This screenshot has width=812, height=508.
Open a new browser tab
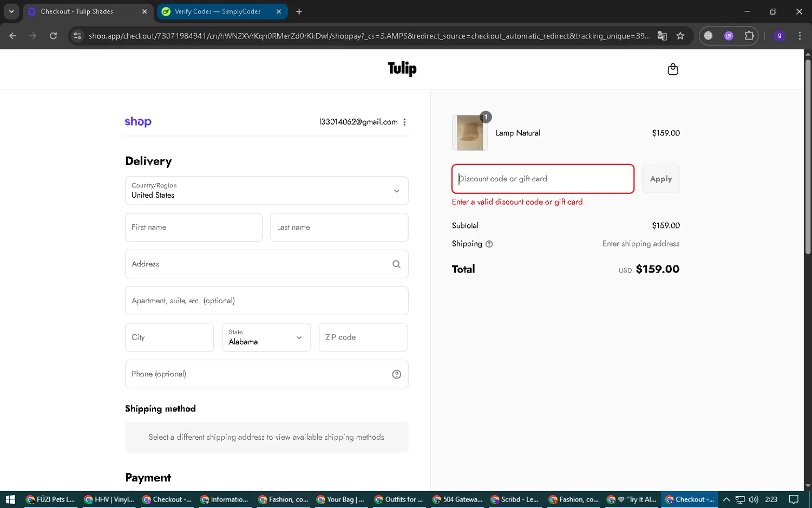click(299, 11)
